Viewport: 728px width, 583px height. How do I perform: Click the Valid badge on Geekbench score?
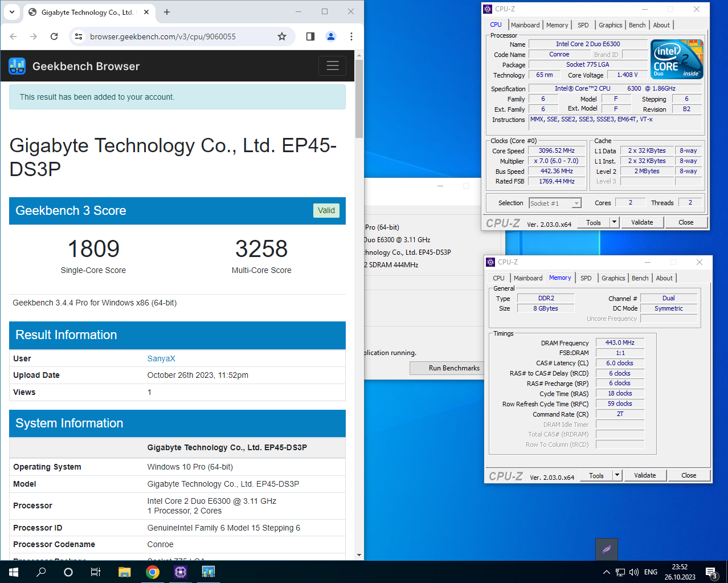point(326,210)
